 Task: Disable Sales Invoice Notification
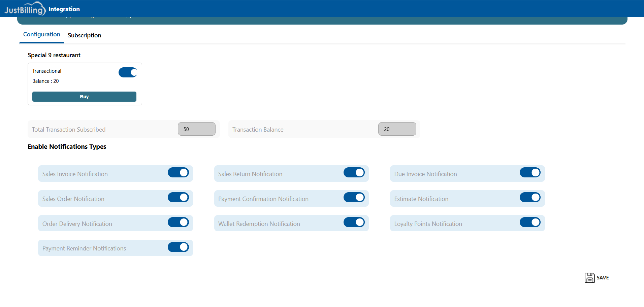click(178, 173)
